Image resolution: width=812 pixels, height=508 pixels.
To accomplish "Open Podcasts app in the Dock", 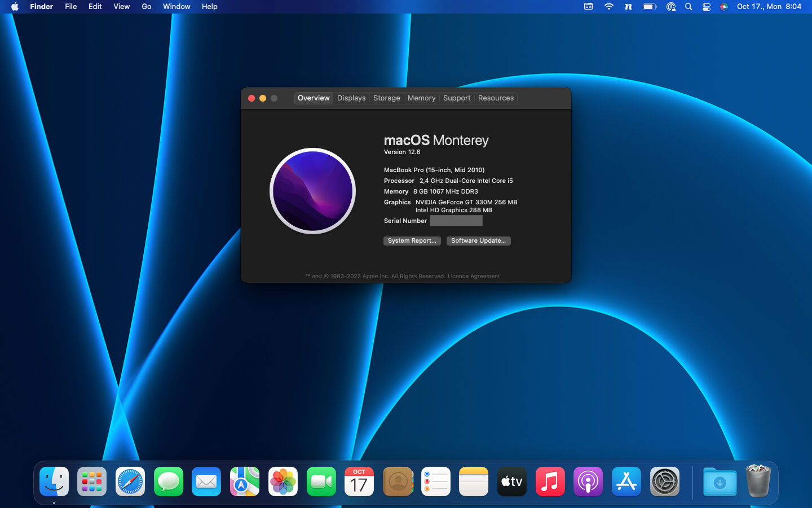I will [x=588, y=481].
